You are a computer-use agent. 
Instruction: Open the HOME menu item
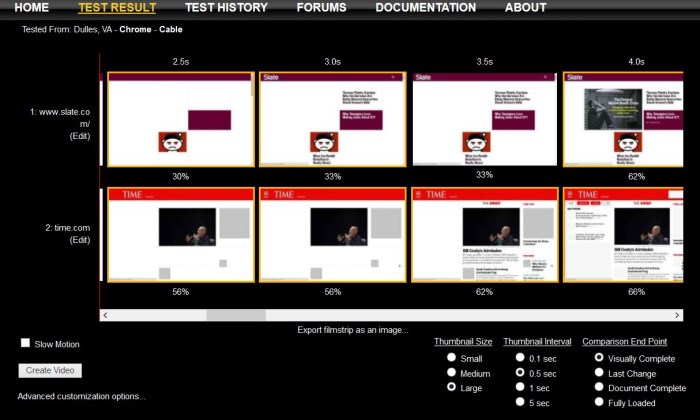coord(31,7)
